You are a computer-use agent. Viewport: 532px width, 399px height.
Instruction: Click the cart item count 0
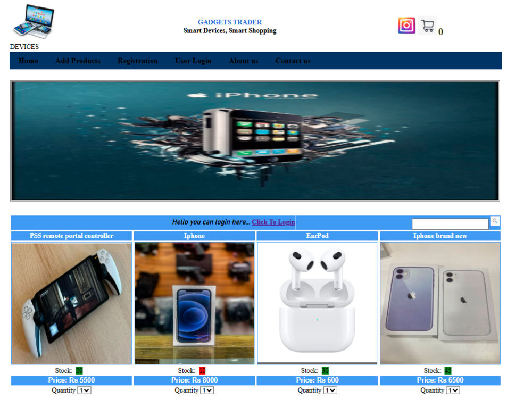click(x=440, y=32)
